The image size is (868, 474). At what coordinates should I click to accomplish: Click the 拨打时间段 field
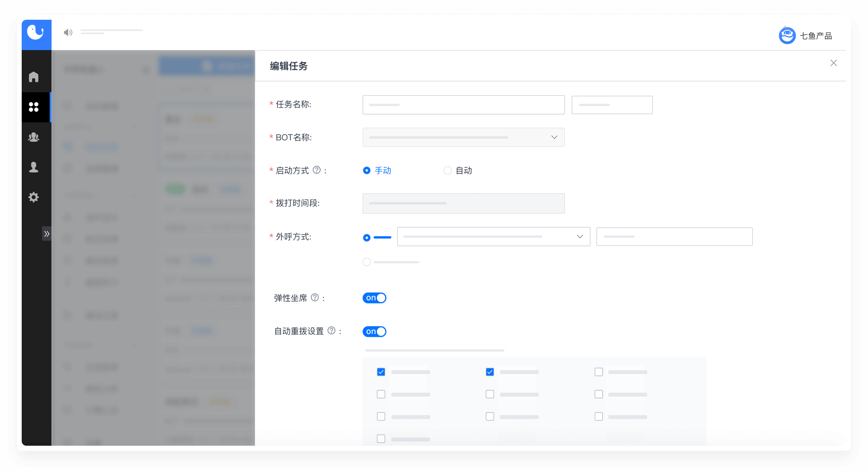click(x=463, y=203)
